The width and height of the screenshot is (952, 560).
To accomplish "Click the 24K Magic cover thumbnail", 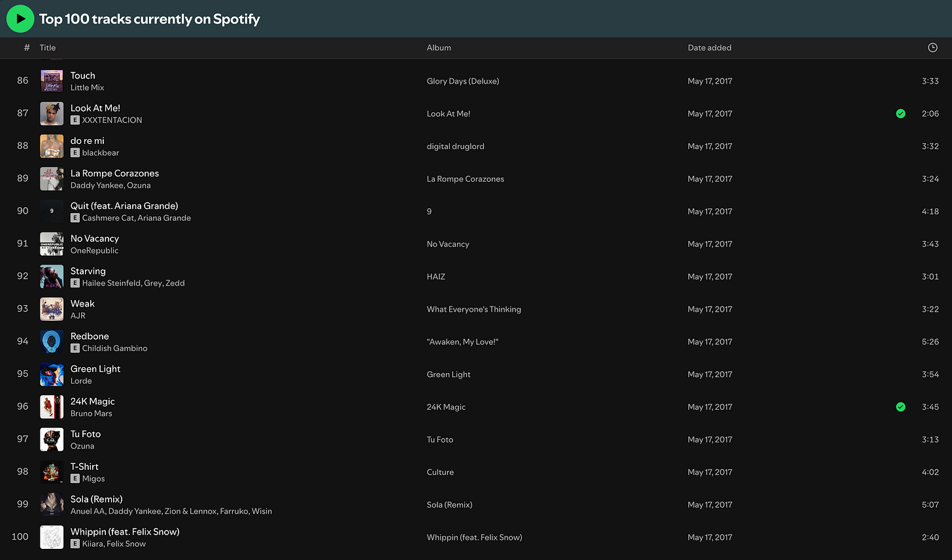I will [52, 407].
